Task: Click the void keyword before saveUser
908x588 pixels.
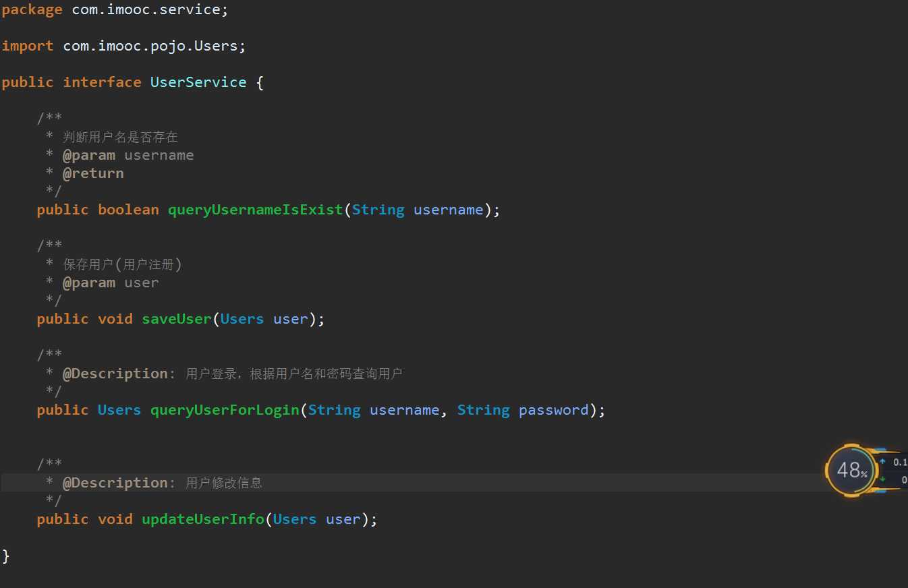Action: click(x=115, y=319)
